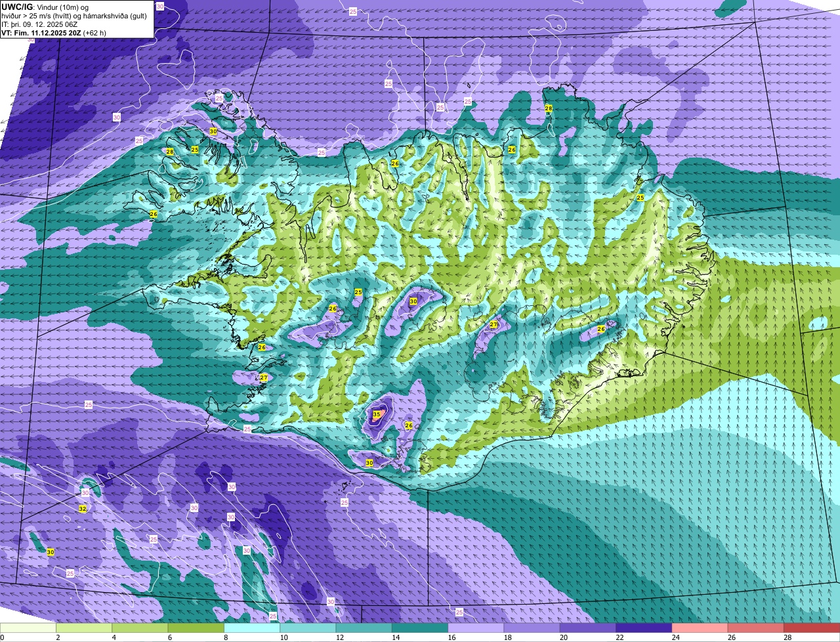840x642 pixels.
Task: Click the 12–14 medium teal legend swatch
Action: [364, 628]
